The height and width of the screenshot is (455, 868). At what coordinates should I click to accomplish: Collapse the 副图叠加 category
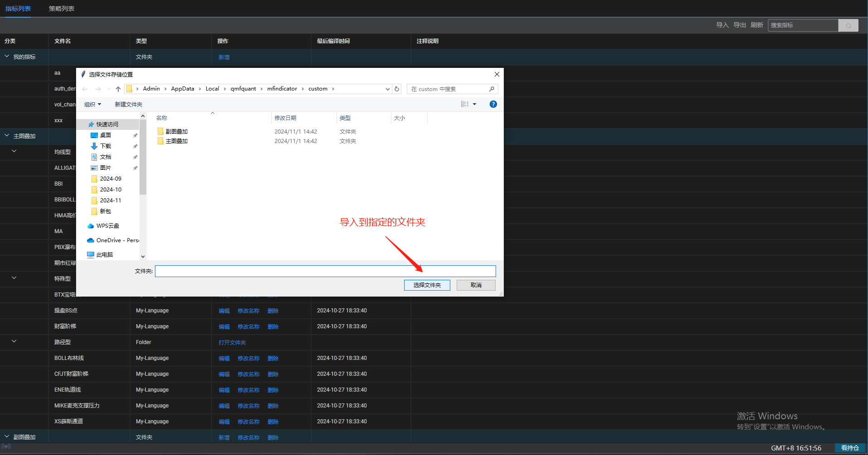pyautogui.click(x=7, y=436)
